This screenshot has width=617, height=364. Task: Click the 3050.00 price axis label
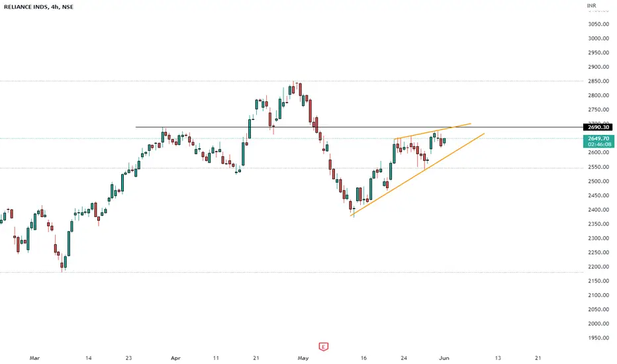click(598, 24)
